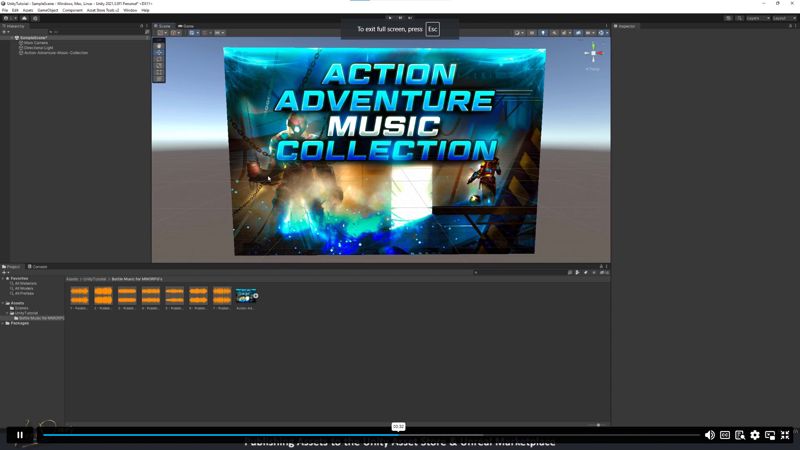Viewport: 800px width, 450px height.
Task: Select the Scale tool
Action: [159, 66]
